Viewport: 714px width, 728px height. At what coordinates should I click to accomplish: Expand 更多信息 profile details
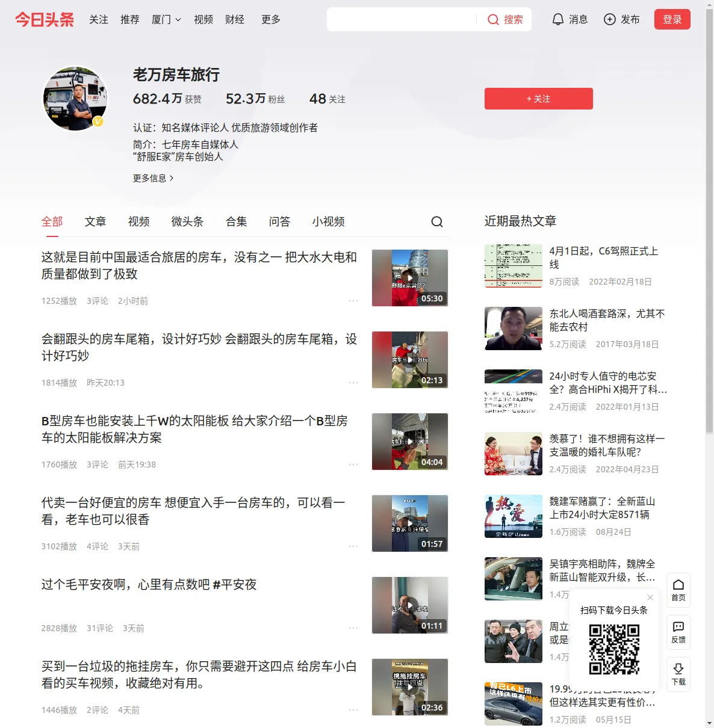pos(154,178)
